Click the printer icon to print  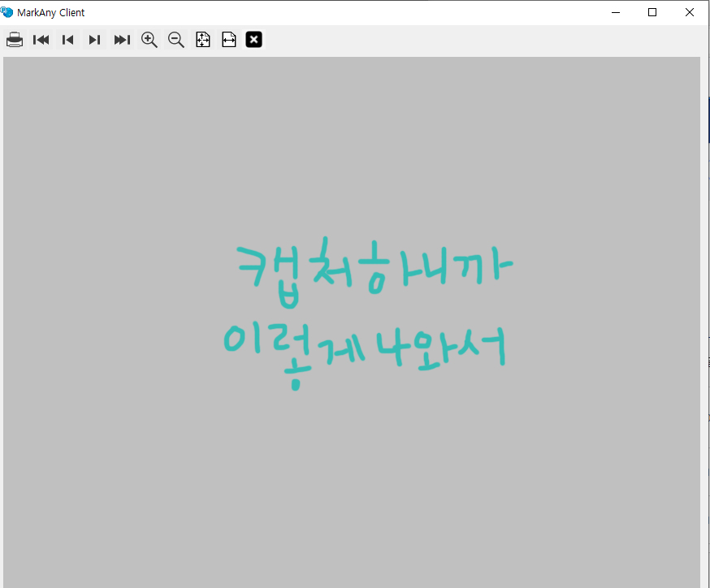pyautogui.click(x=15, y=40)
